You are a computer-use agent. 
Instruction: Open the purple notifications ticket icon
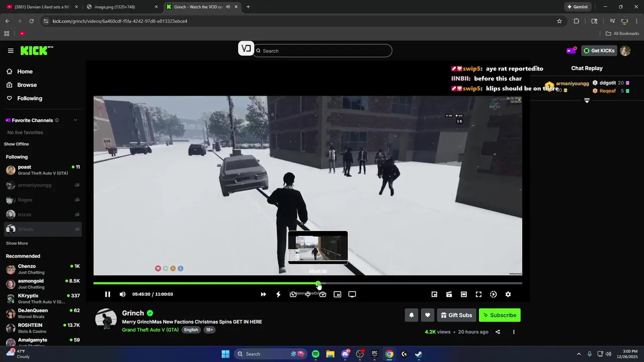(x=571, y=50)
